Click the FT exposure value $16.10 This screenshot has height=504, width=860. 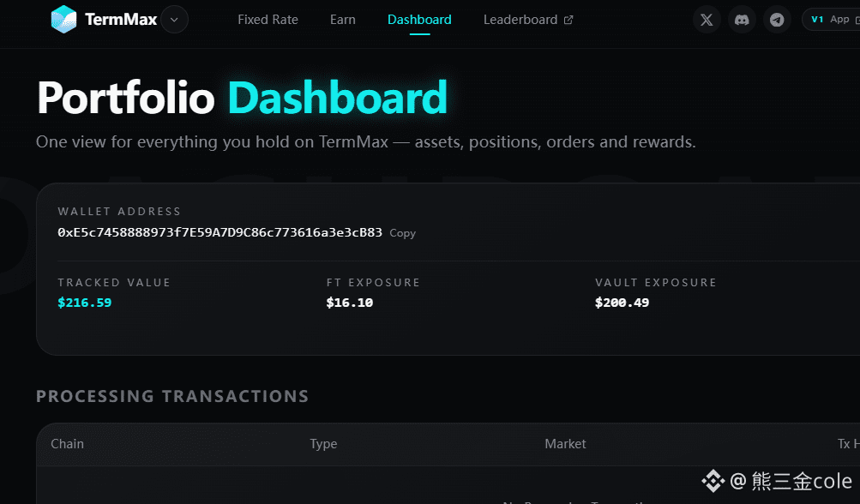coord(349,303)
